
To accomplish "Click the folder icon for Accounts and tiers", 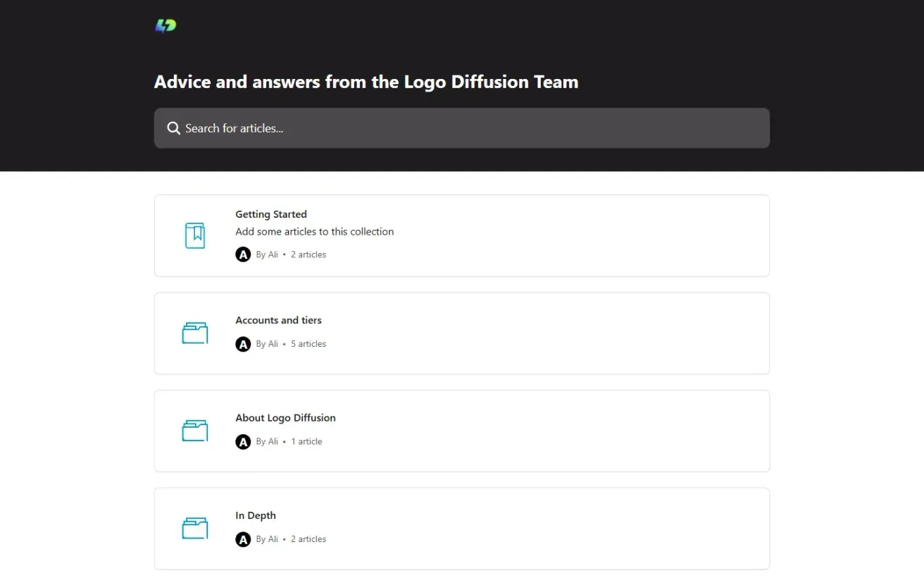I will click(195, 333).
